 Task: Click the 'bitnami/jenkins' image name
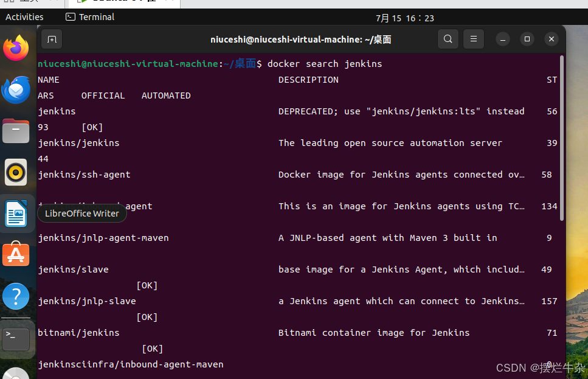pyautogui.click(x=79, y=333)
